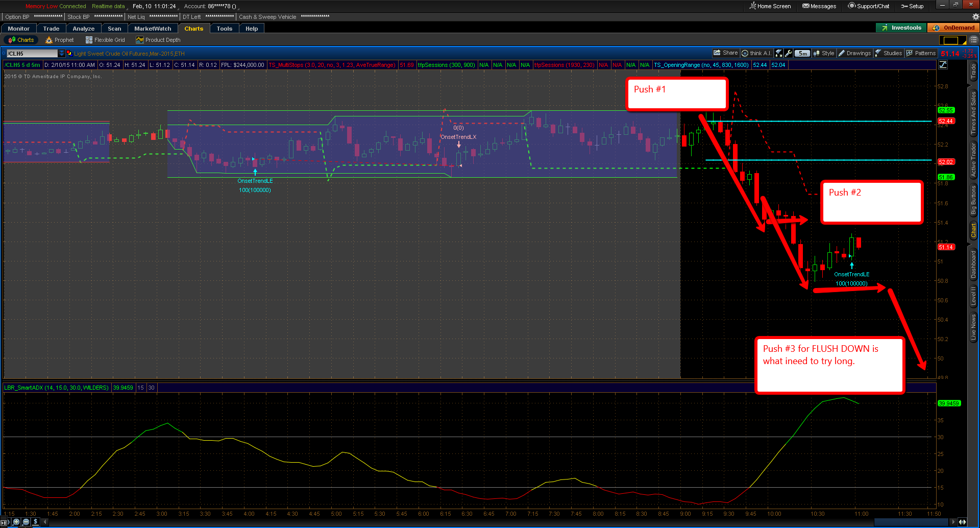Open think A.I. tool
This screenshot has height=528, width=980.
(756, 53)
